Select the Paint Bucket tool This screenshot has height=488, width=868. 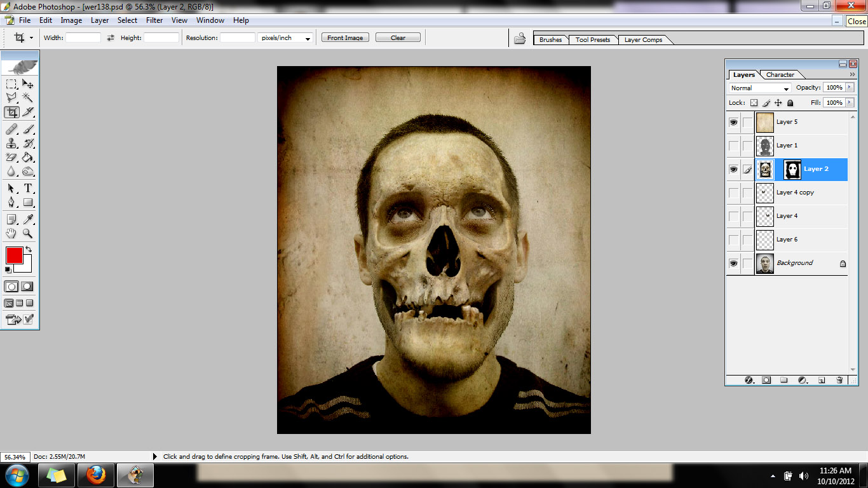coord(28,157)
